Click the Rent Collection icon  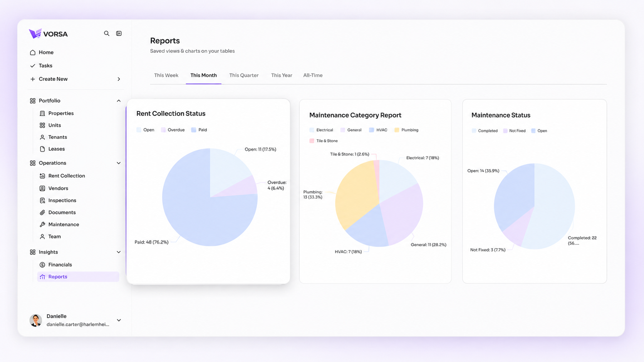pos(42,176)
